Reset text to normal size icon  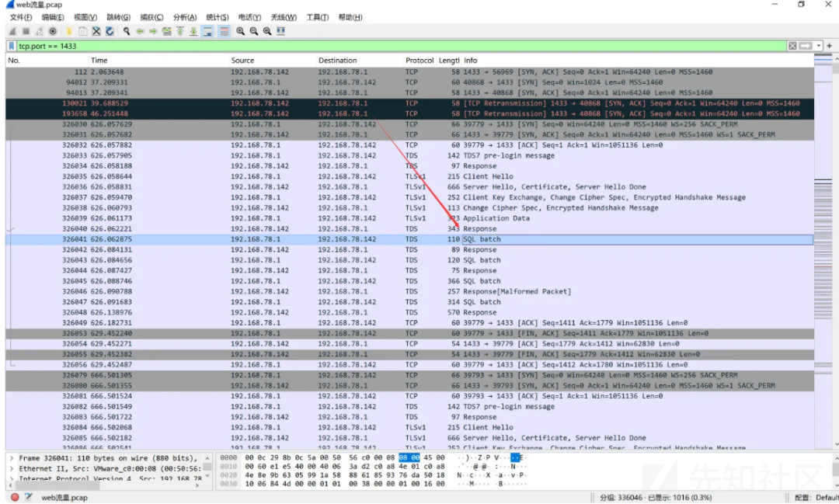267,32
